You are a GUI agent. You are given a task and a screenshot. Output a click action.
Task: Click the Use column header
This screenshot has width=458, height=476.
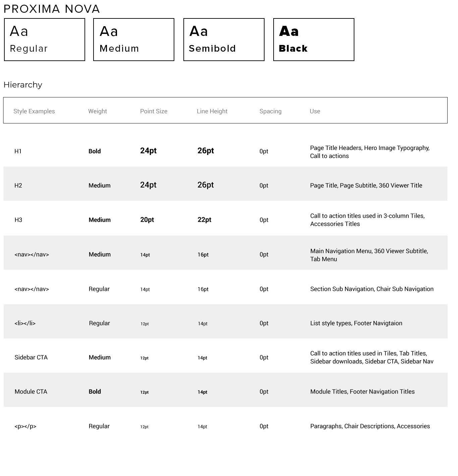(315, 111)
